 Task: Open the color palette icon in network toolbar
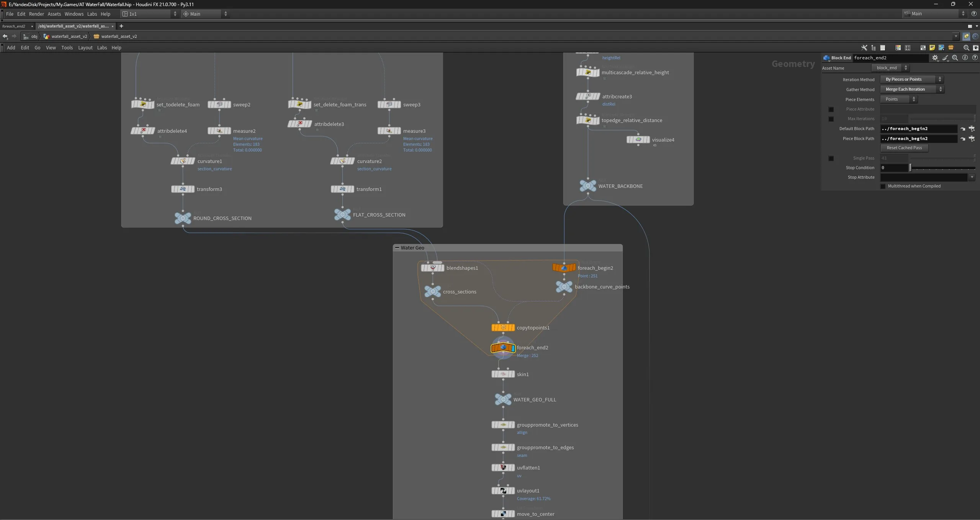point(898,48)
